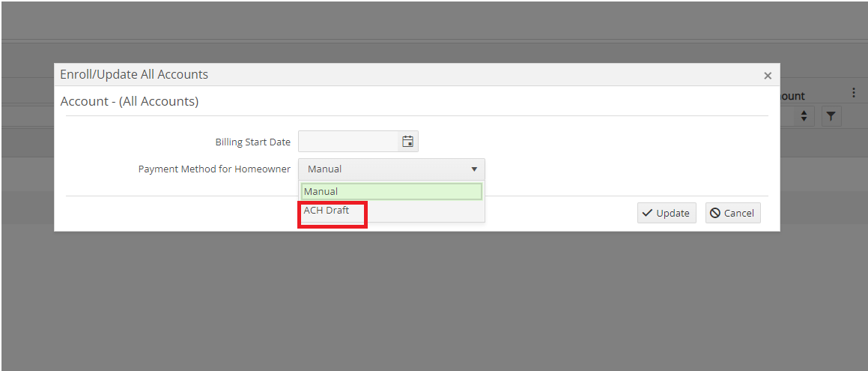Close the Enroll/Update All Accounts dialog
The width and height of the screenshot is (868, 371).
tap(767, 76)
